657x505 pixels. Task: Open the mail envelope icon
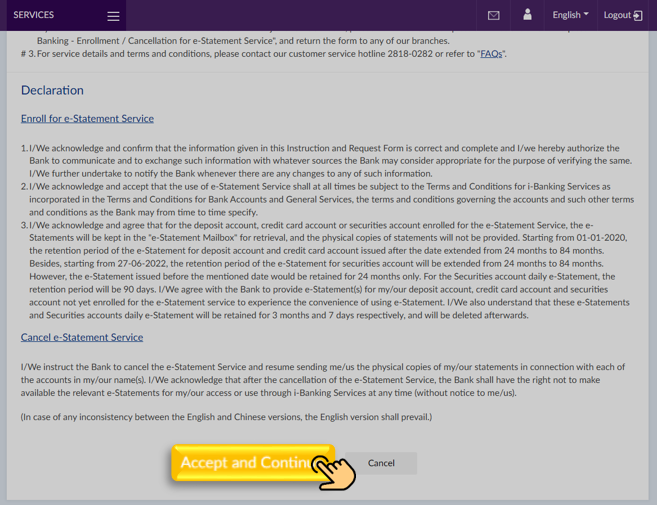(494, 16)
